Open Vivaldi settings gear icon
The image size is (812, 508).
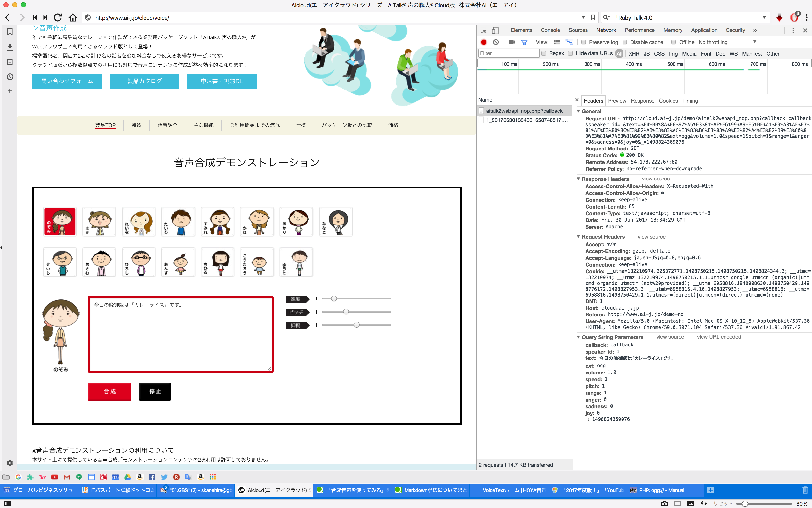[x=10, y=463]
